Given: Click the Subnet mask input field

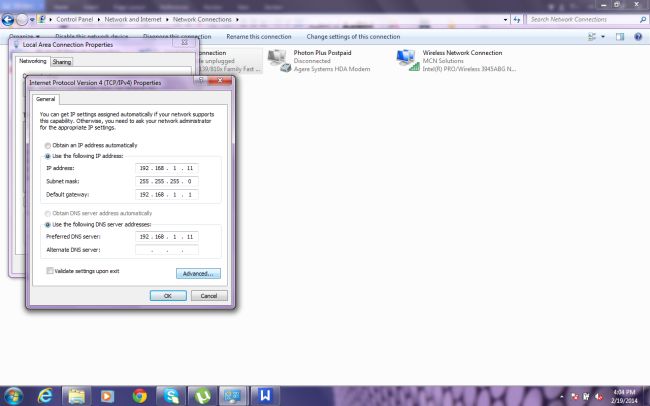Looking at the screenshot, I should 167,181.
